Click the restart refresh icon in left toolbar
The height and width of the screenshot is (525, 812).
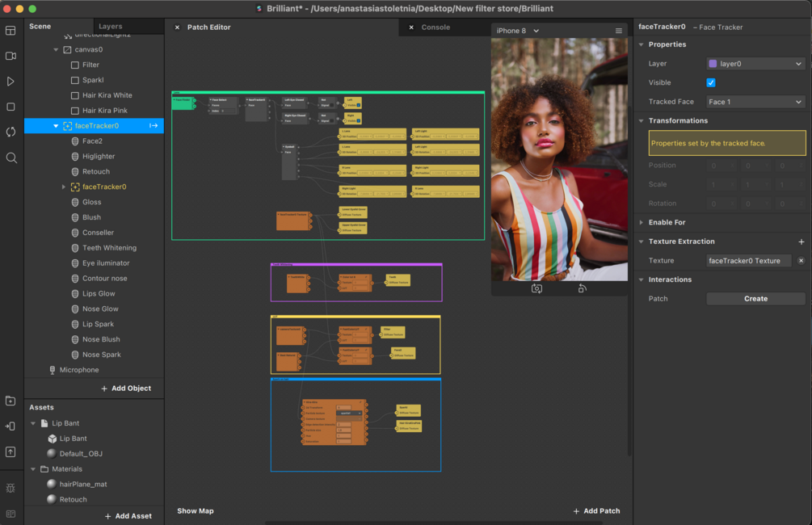point(11,132)
